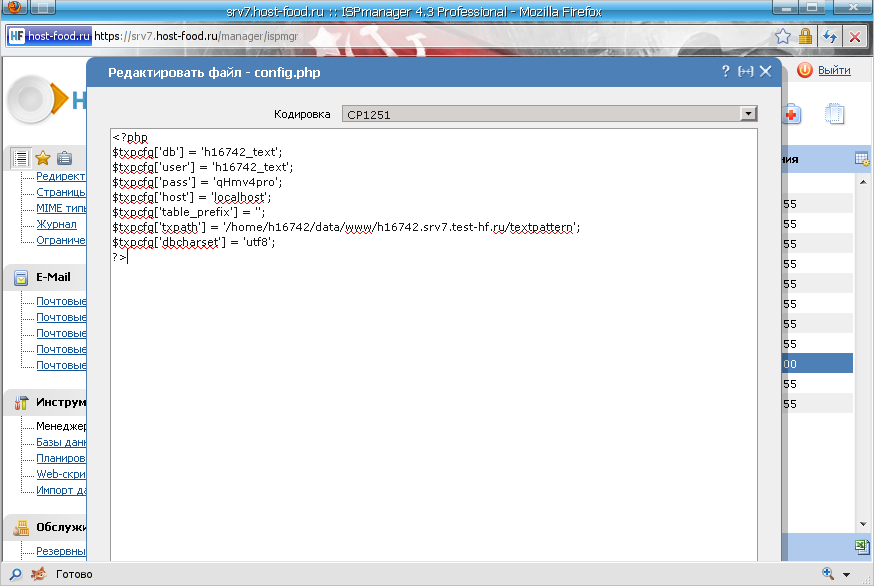Switch to favorites star menu tab
The width and height of the screenshot is (874, 586).
point(43,158)
